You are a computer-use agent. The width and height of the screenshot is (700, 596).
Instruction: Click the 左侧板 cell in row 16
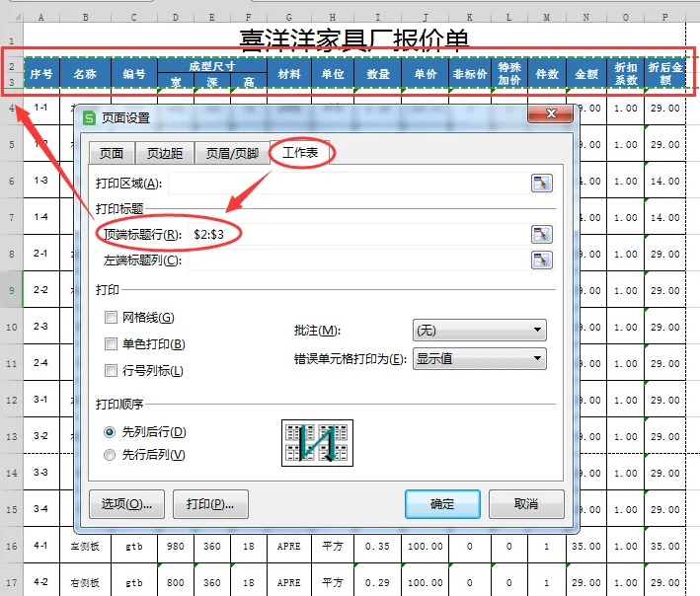tap(85, 545)
